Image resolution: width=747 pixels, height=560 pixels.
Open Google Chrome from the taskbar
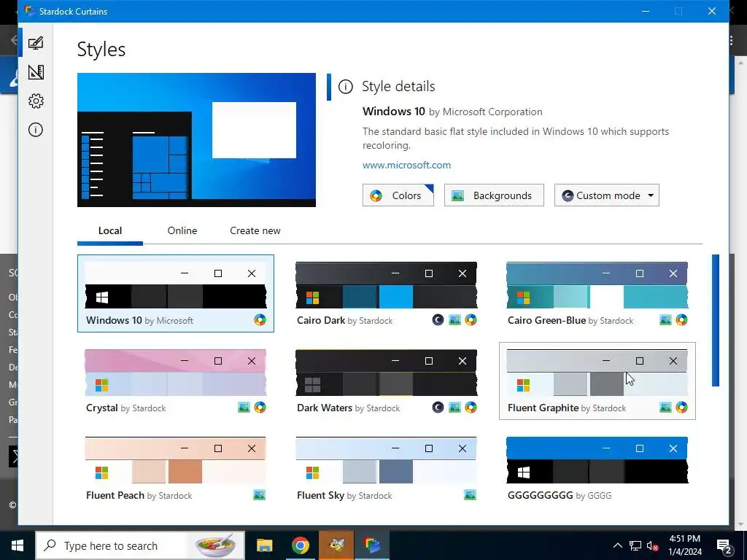pyautogui.click(x=300, y=545)
